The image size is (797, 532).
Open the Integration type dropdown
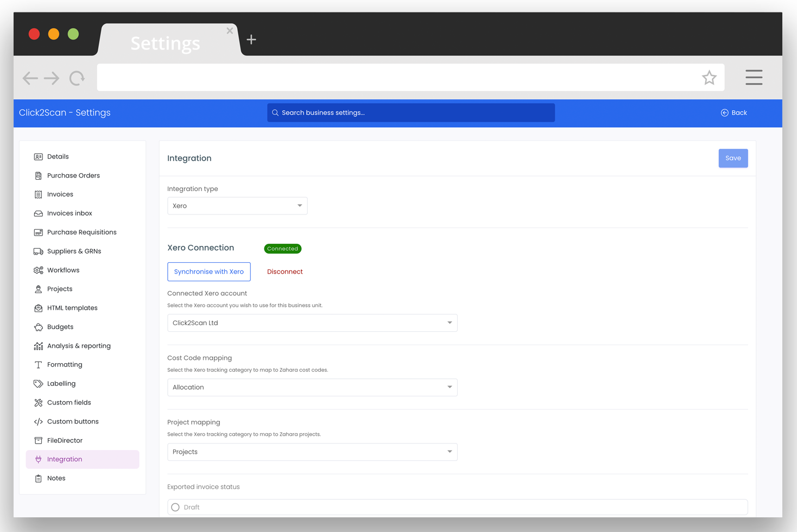click(237, 205)
